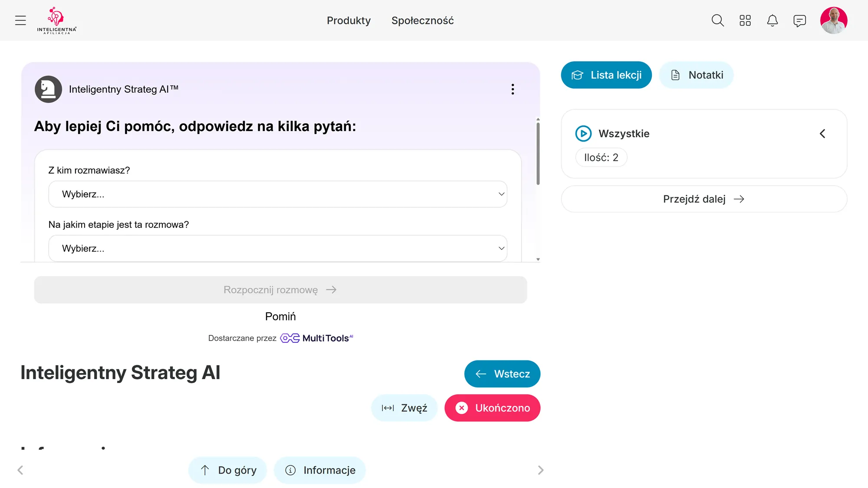Open the Produkty menu
This screenshot has width=868, height=488.
[349, 20]
